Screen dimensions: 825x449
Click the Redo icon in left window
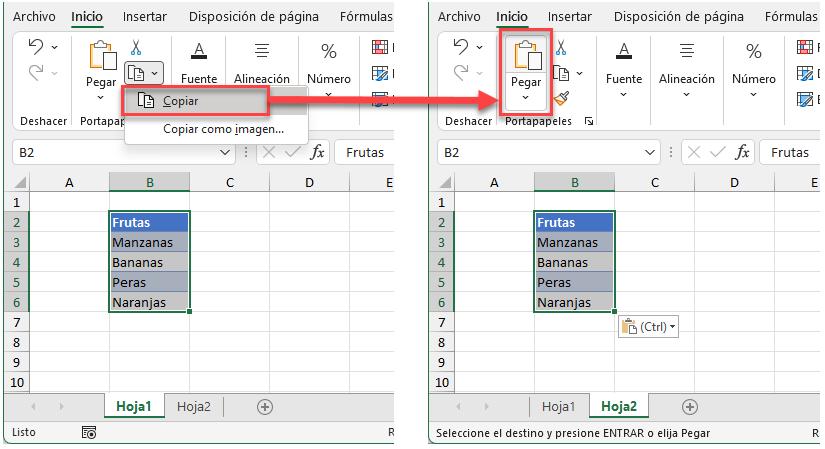pyautogui.click(x=36, y=72)
